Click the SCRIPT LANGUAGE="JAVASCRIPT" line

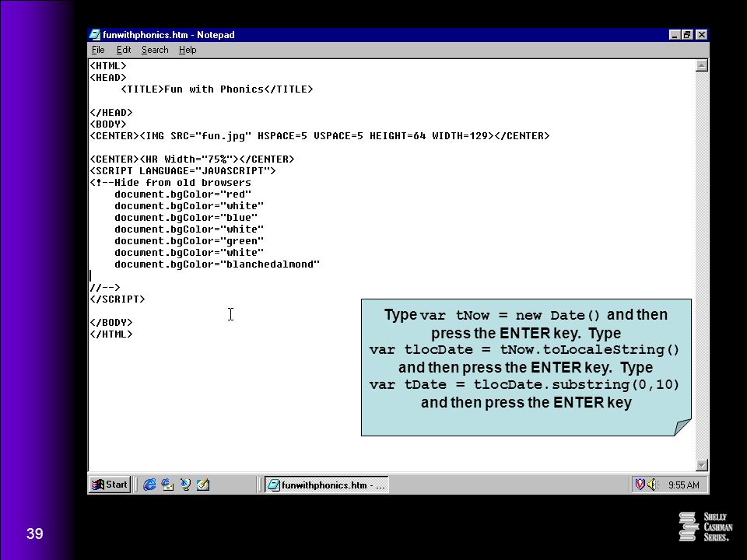point(182,171)
